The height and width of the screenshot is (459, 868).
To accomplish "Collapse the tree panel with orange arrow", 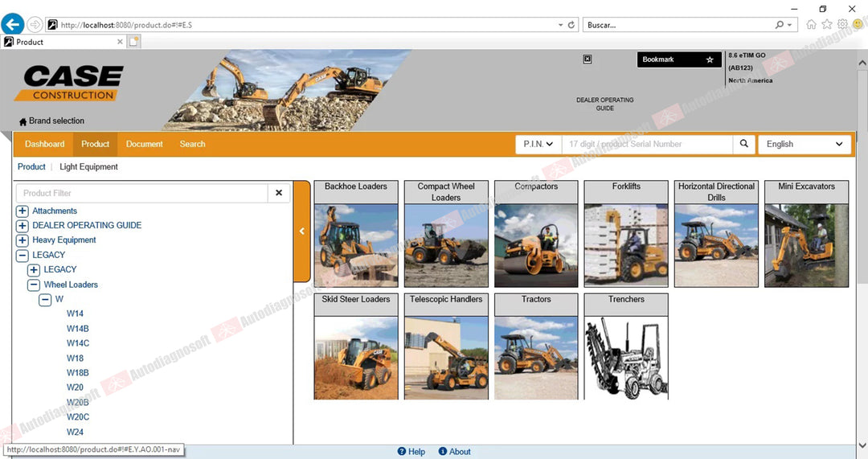I will [x=301, y=232].
